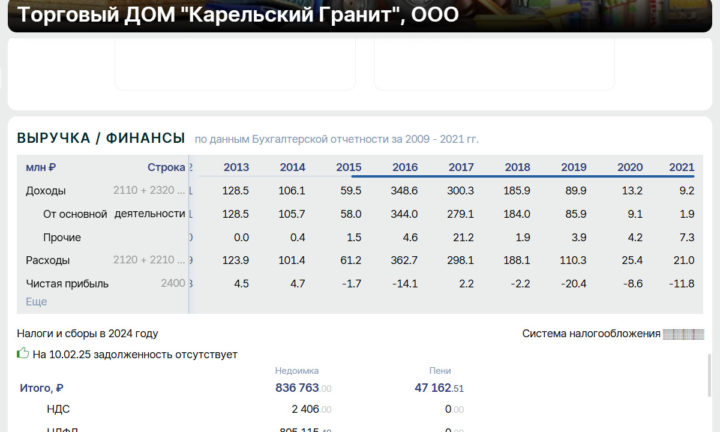Select net profit value -11.8
Screen dimensions: 720x432
click(681, 284)
